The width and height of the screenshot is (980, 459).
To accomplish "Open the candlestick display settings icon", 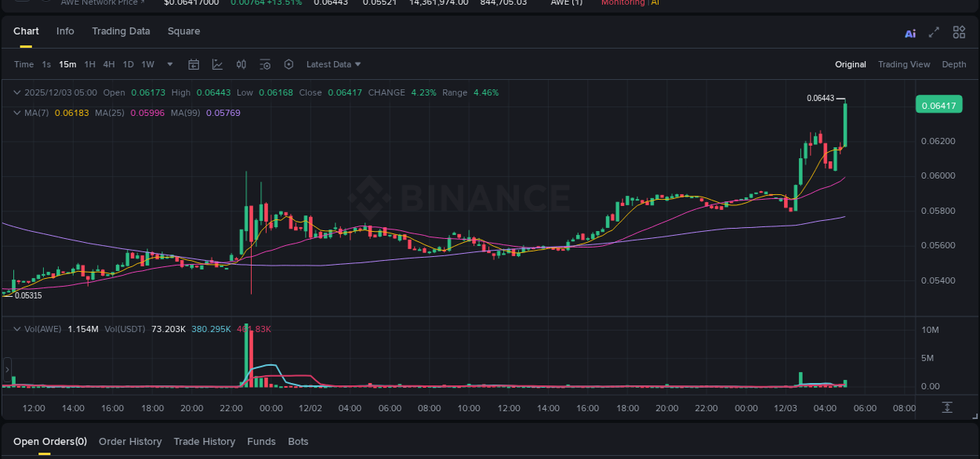I will pyautogui.click(x=241, y=64).
